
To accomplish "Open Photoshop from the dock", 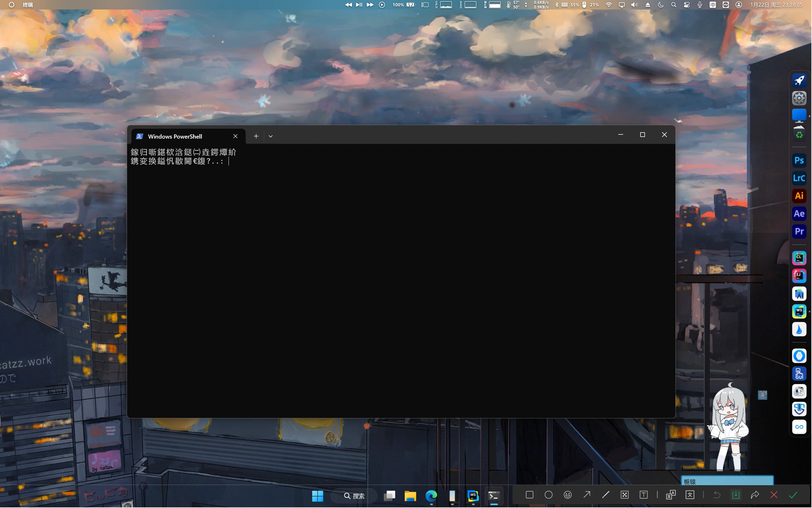I will pos(799,160).
